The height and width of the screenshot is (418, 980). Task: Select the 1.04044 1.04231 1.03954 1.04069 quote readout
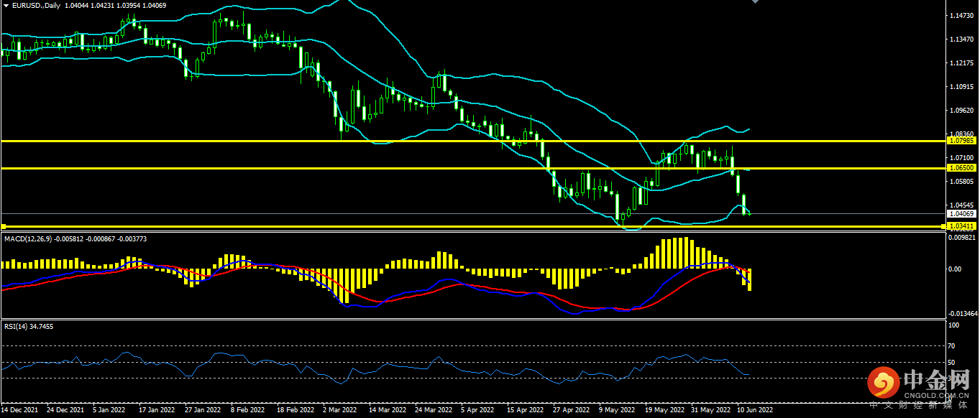coord(115,6)
